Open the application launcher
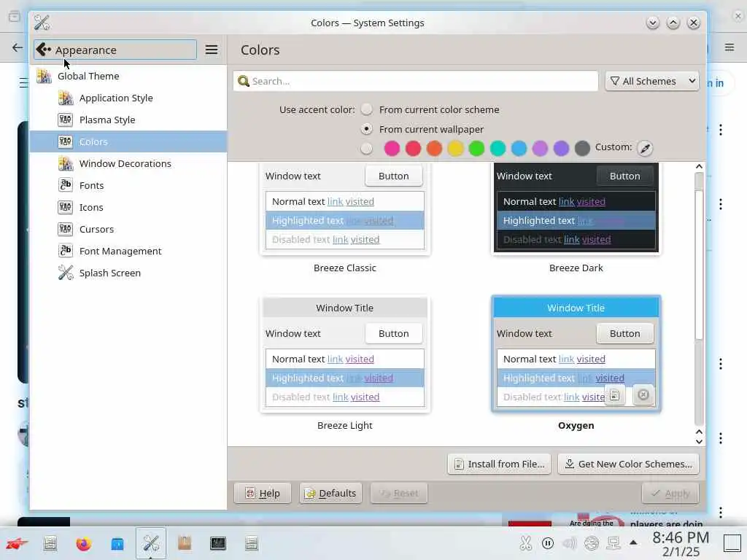747x560 pixels. pos(17,543)
